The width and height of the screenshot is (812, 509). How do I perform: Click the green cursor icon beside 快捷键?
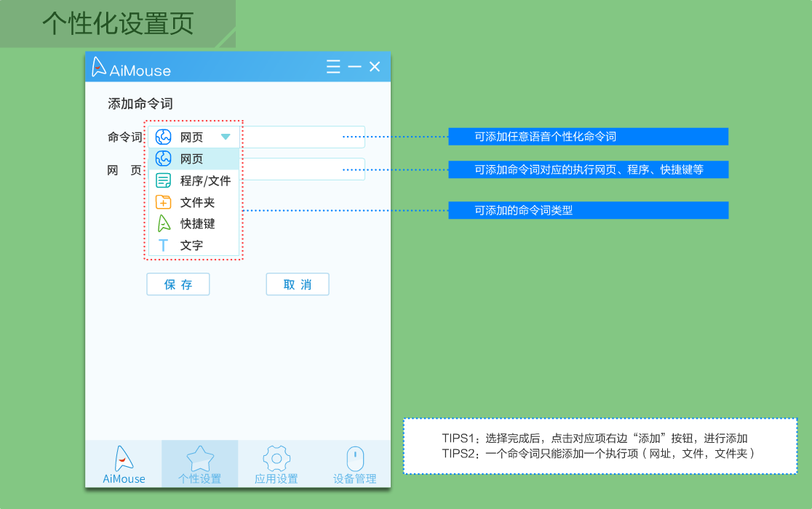point(164,223)
